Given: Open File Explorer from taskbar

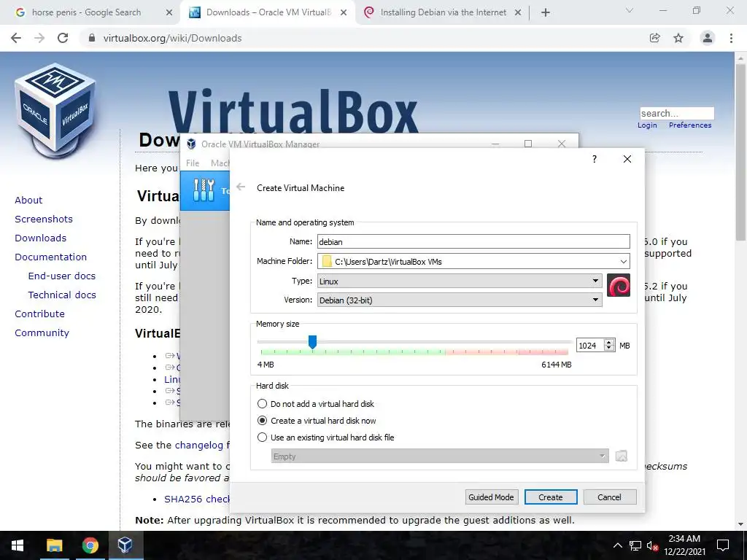Looking at the screenshot, I should pyautogui.click(x=54, y=545).
